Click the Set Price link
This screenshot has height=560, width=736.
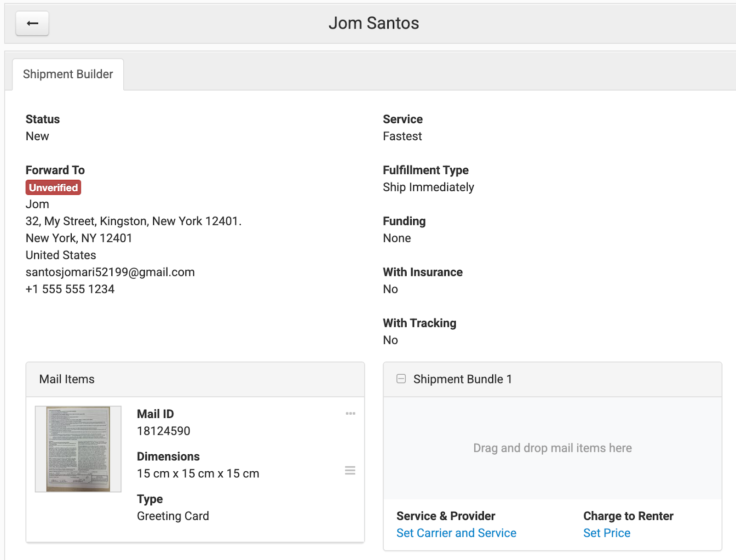(606, 533)
